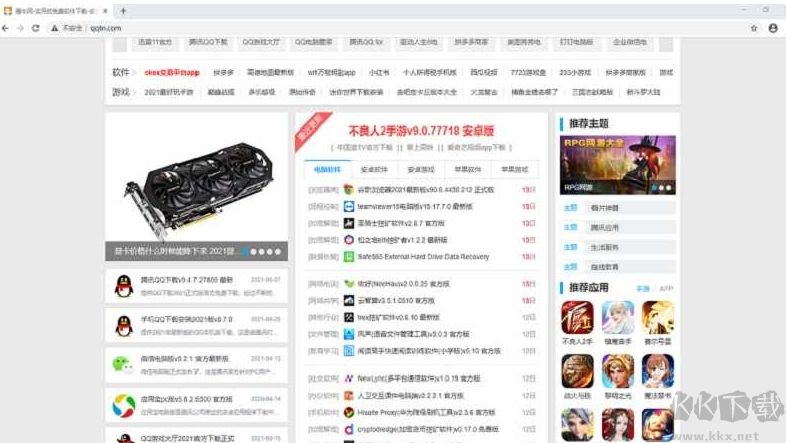
Task: Switch to the 安卓软件 tab
Action: [374, 170]
